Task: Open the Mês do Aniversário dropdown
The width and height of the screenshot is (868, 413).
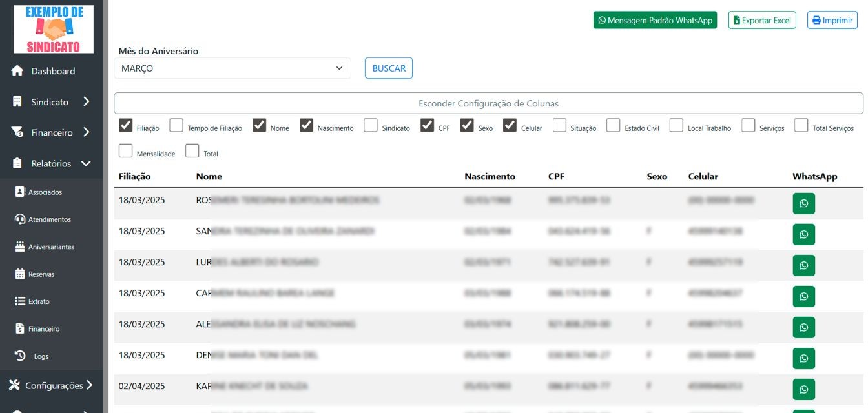Action: tap(232, 68)
